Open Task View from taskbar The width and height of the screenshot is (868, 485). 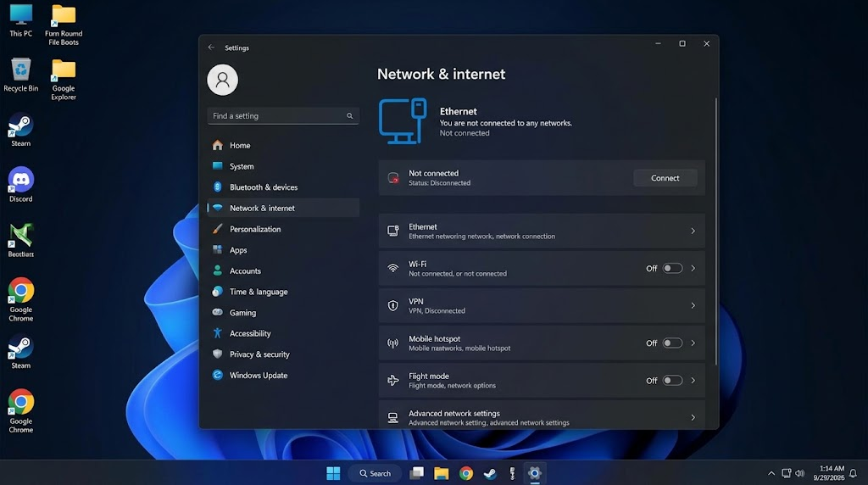tap(416, 473)
